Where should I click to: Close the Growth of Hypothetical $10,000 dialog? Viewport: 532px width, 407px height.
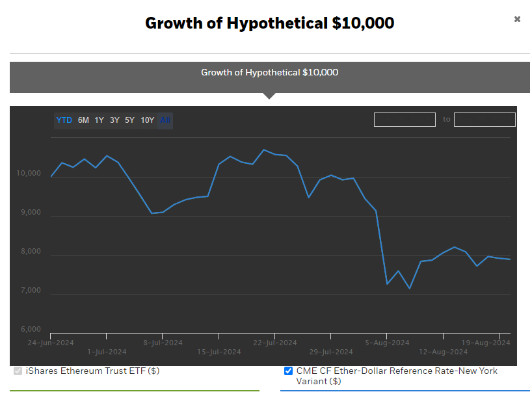click(x=517, y=20)
